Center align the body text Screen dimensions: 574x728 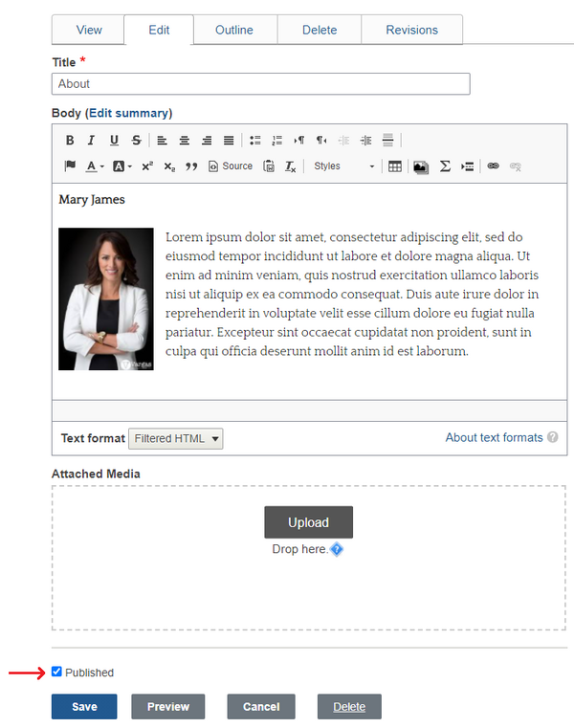[185, 141]
